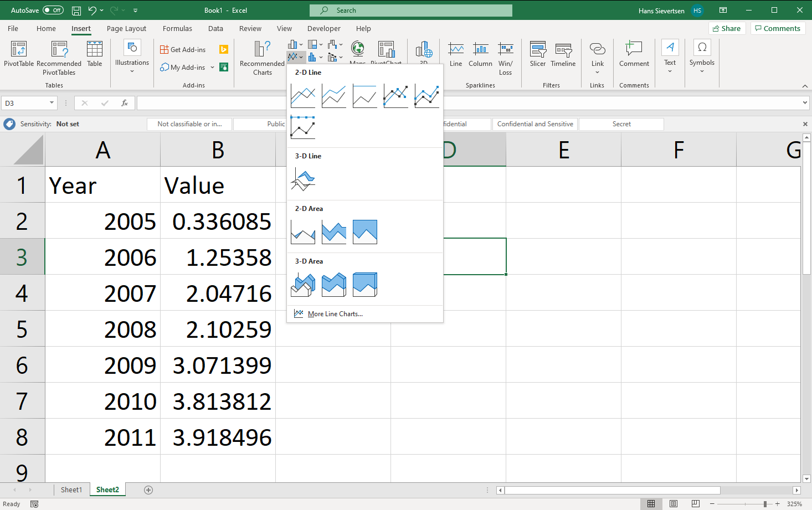Select the basic 2-D Line chart
Image resolution: width=812 pixels, height=510 pixels.
(x=303, y=96)
